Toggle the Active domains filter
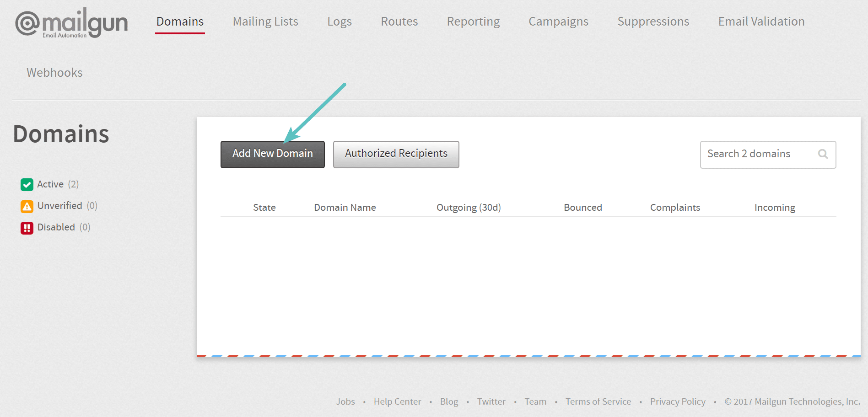 pos(50,184)
